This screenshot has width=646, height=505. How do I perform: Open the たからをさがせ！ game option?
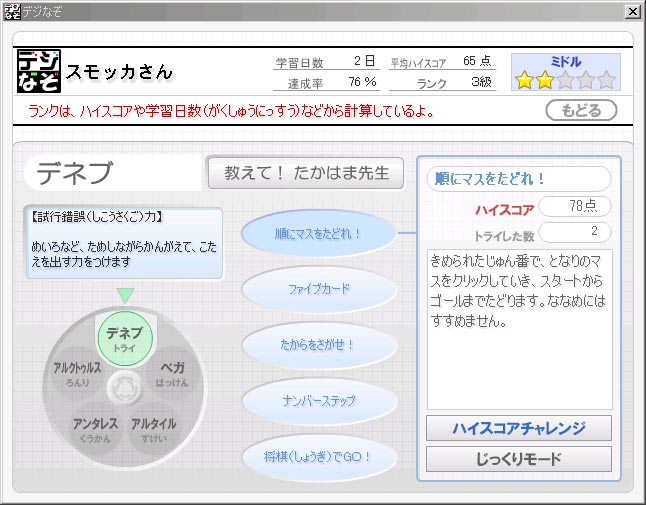318,345
